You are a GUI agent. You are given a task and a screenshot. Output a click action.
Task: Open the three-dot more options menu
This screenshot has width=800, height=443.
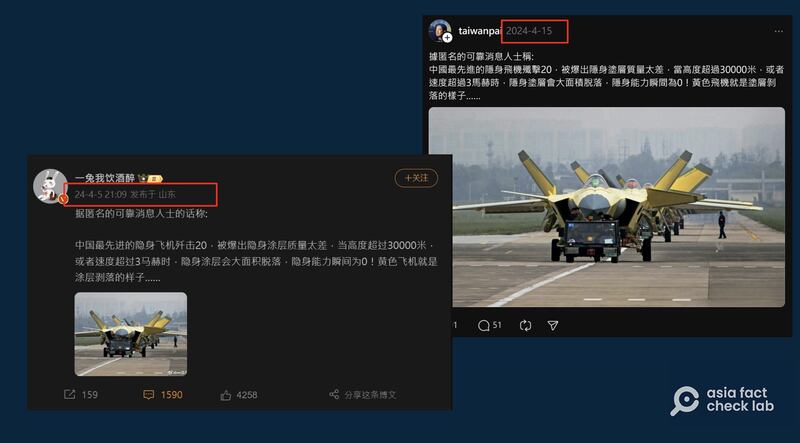779,31
